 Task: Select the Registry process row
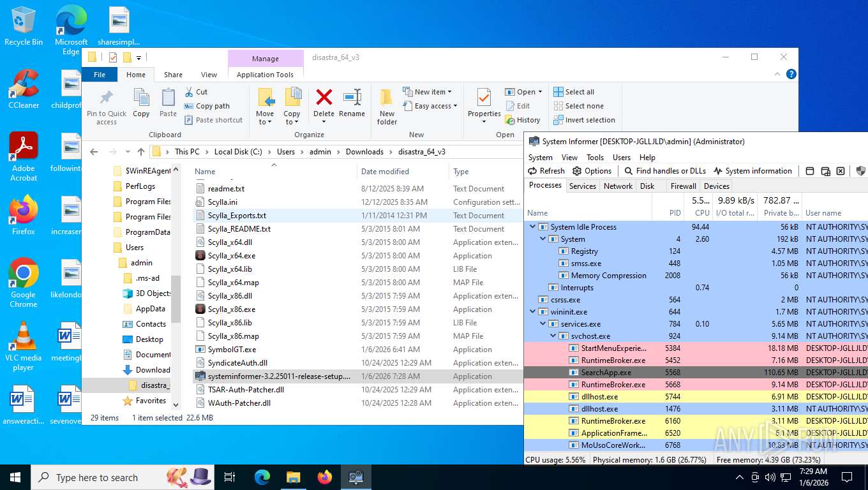[x=696, y=251]
